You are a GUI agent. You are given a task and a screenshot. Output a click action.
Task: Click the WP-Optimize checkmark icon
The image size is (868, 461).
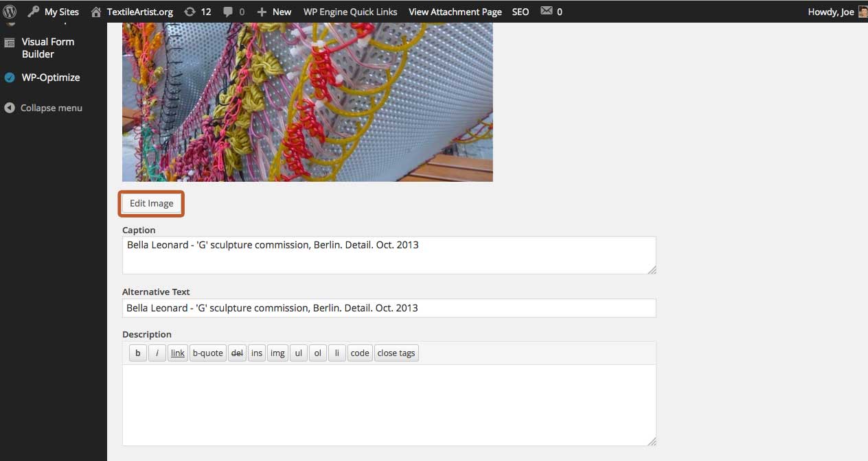10,78
